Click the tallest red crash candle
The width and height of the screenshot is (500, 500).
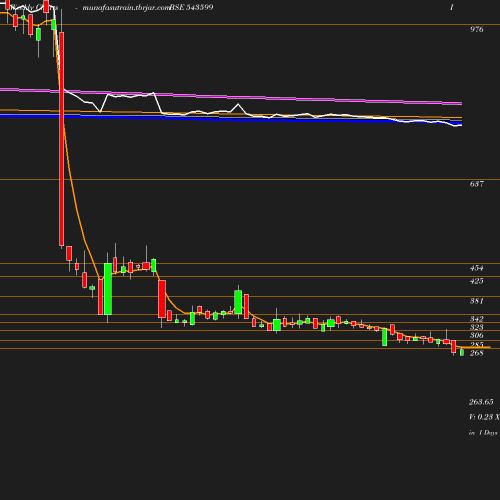pyautogui.click(x=62, y=139)
